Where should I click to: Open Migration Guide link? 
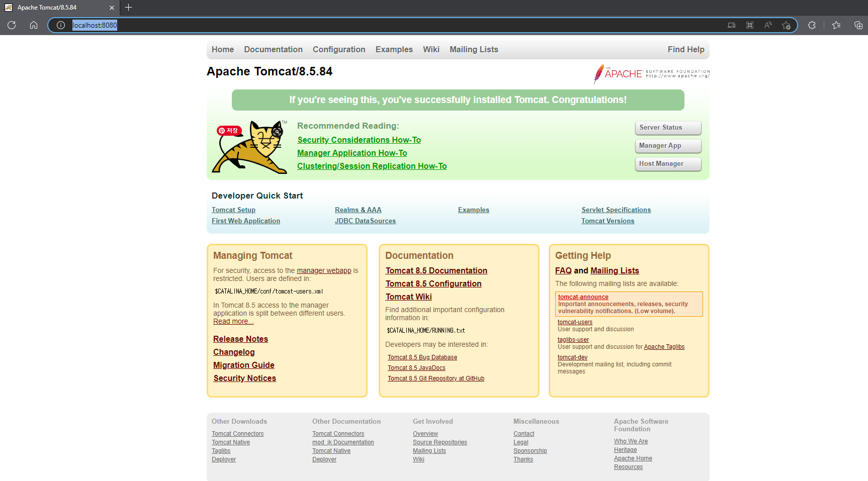243,365
